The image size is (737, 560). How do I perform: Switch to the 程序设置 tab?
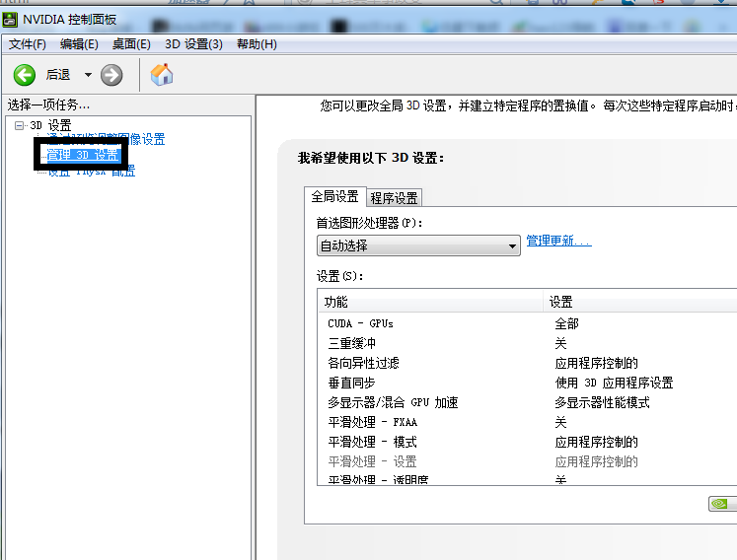[394, 198]
